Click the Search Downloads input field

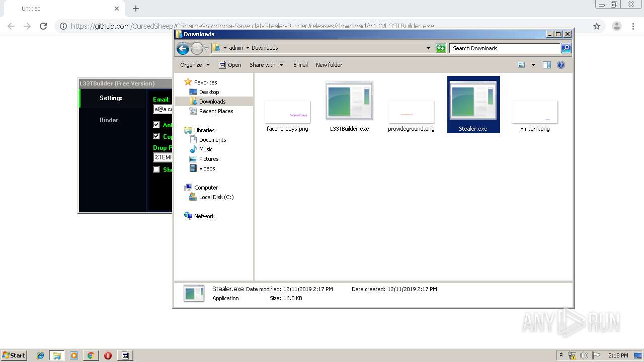(505, 48)
